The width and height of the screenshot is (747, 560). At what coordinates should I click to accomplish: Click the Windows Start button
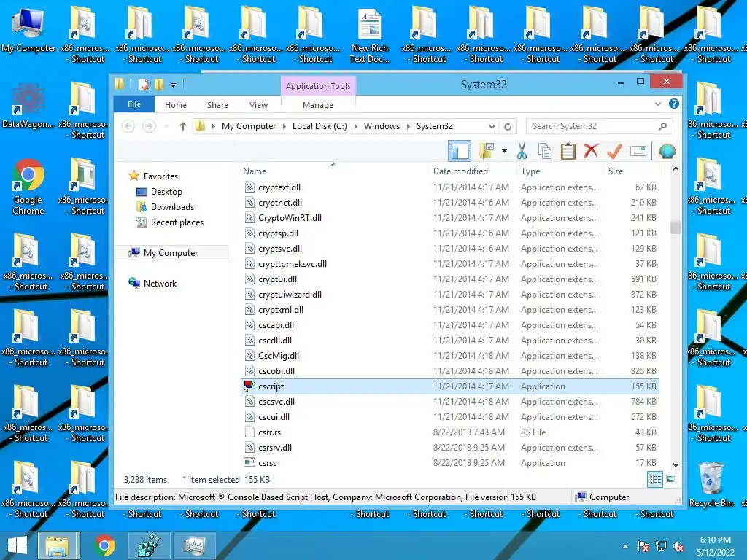(x=18, y=545)
